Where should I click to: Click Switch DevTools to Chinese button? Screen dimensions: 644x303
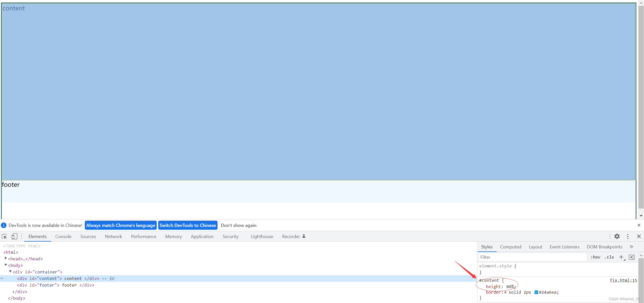[188, 225]
